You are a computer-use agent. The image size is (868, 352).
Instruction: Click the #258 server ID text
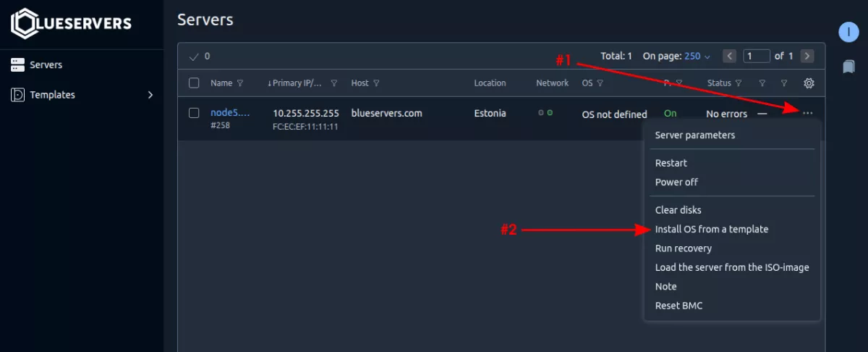click(221, 126)
